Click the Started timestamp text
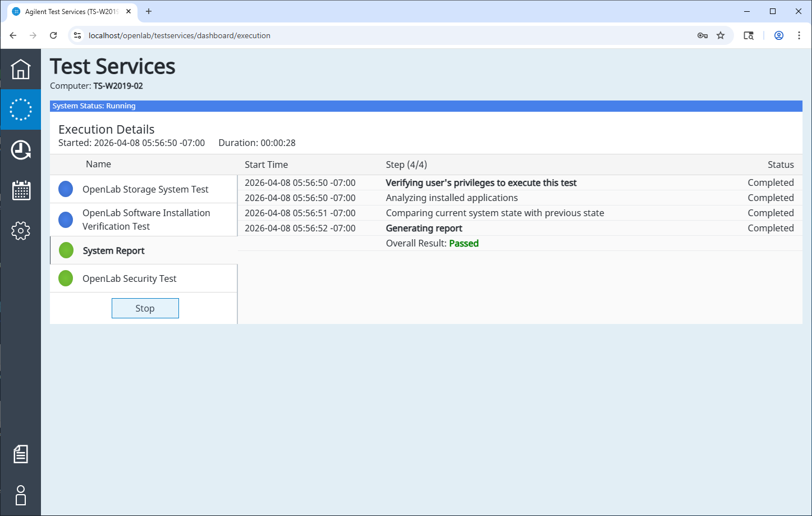The height and width of the screenshot is (516, 812). click(131, 143)
